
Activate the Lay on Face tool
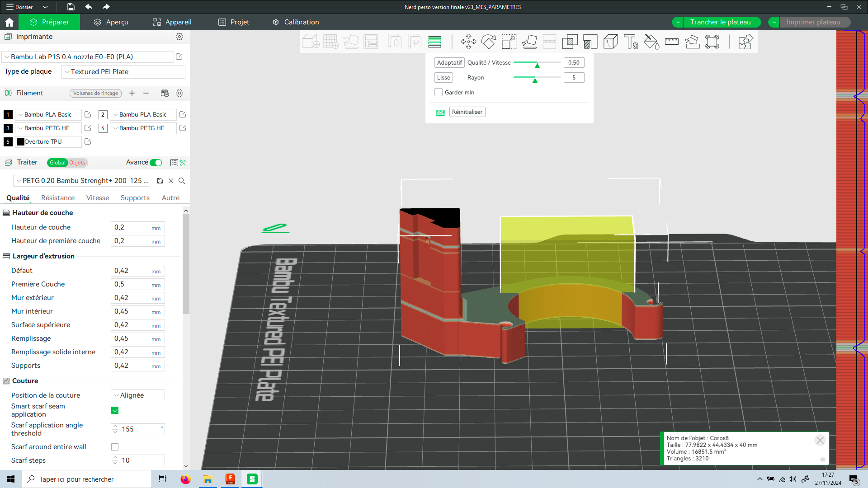point(529,42)
